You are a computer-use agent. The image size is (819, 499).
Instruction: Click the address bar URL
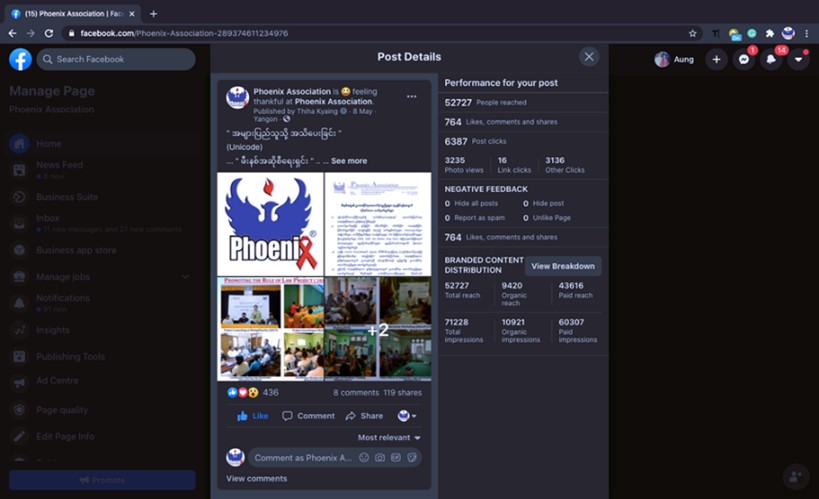pyautogui.click(x=184, y=33)
